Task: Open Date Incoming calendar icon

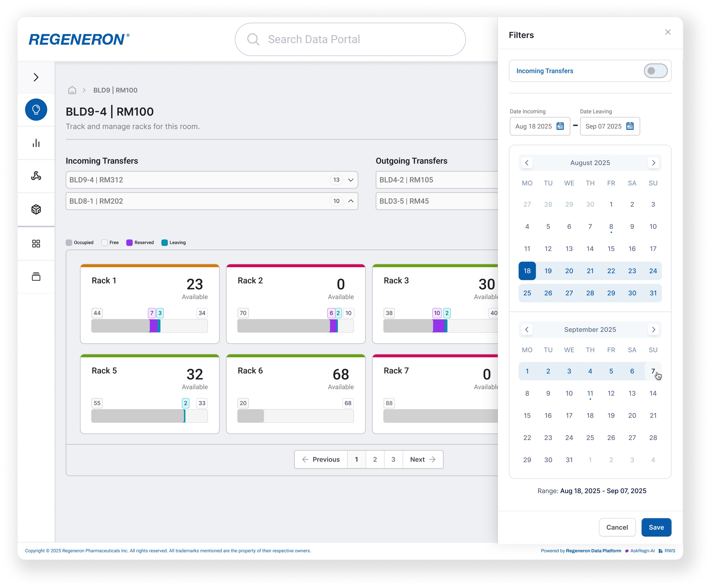Action: coord(560,126)
